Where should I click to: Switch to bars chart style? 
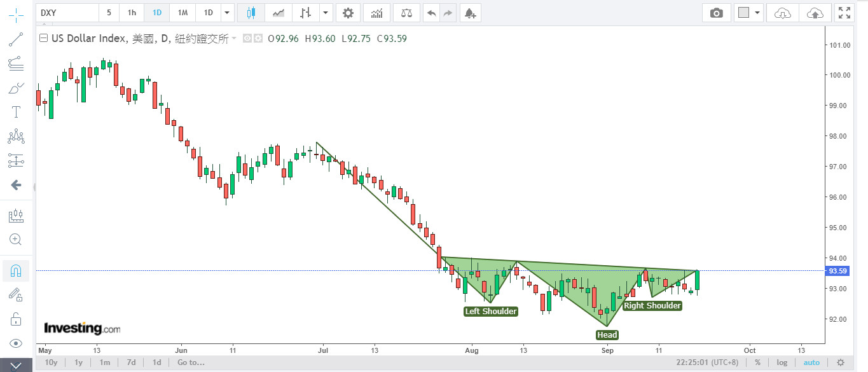[x=306, y=13]
